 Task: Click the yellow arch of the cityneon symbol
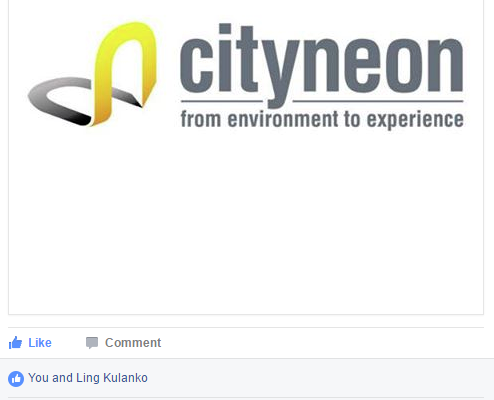click(125, 72)
